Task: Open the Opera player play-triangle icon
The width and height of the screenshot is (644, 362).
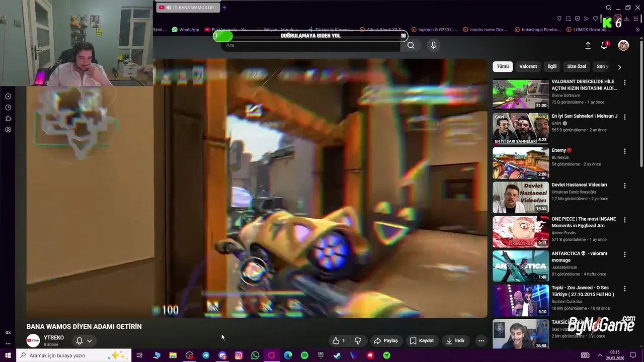Action: point(586,19)
